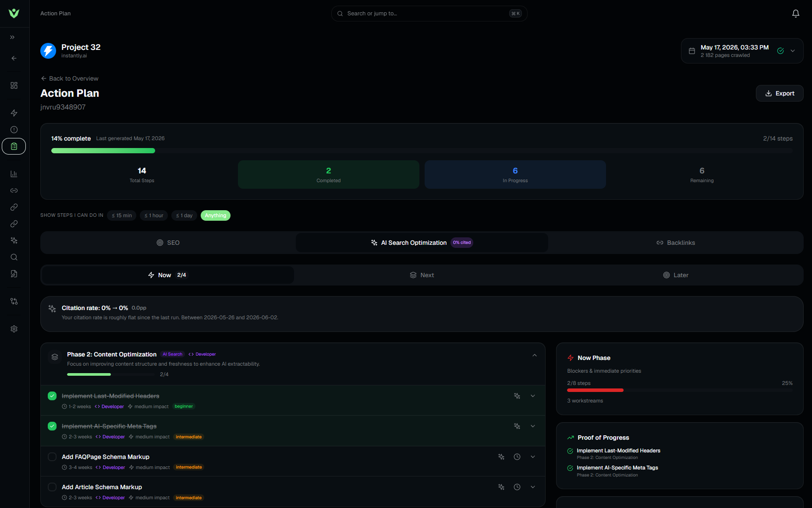Uncheck Implement Last-Modified Headers step
This screenshot has width=812, height=508.
(x=52, y=396)
